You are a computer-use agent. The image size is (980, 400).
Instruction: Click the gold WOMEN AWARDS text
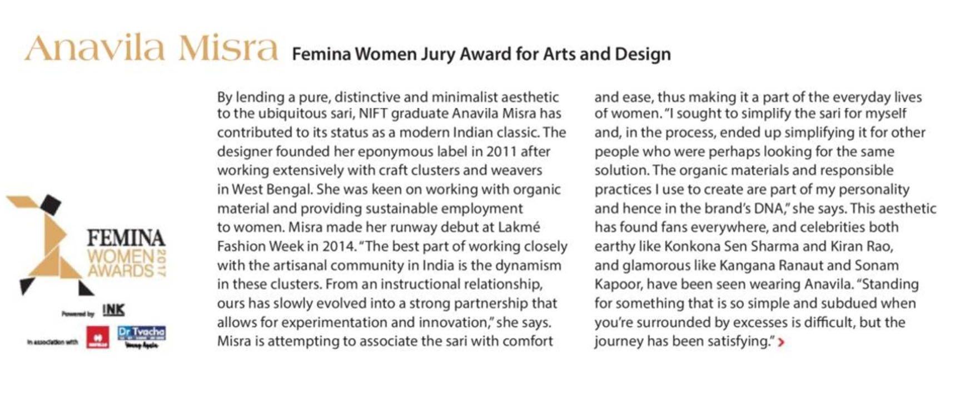(120, 264)
